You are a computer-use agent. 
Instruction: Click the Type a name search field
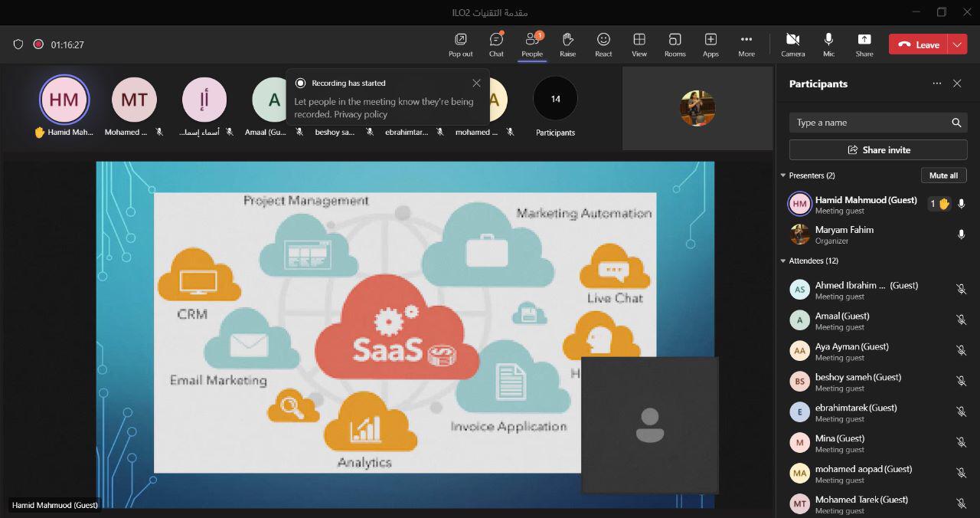[x=869, y=123]
